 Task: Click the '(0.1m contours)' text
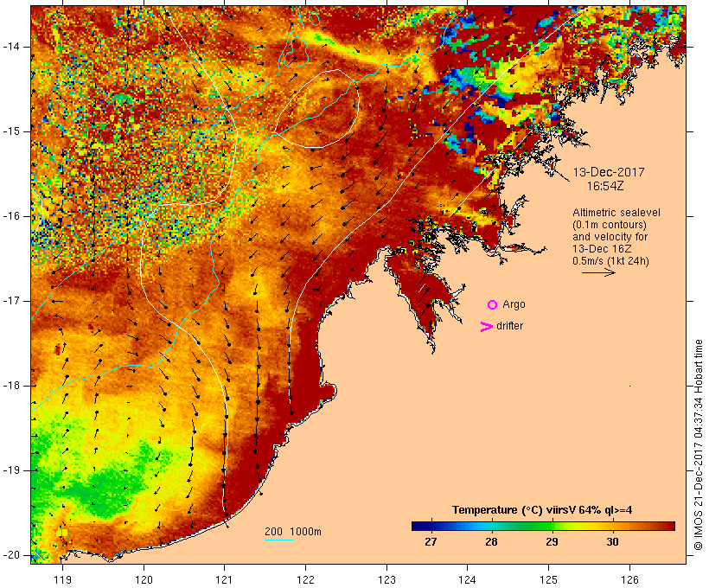tap(610, 225)
